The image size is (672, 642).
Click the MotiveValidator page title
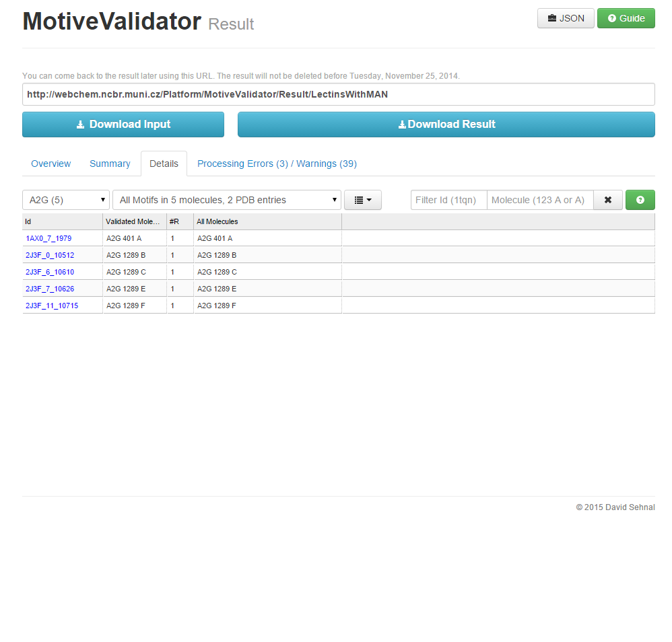(x=112, y=22)
